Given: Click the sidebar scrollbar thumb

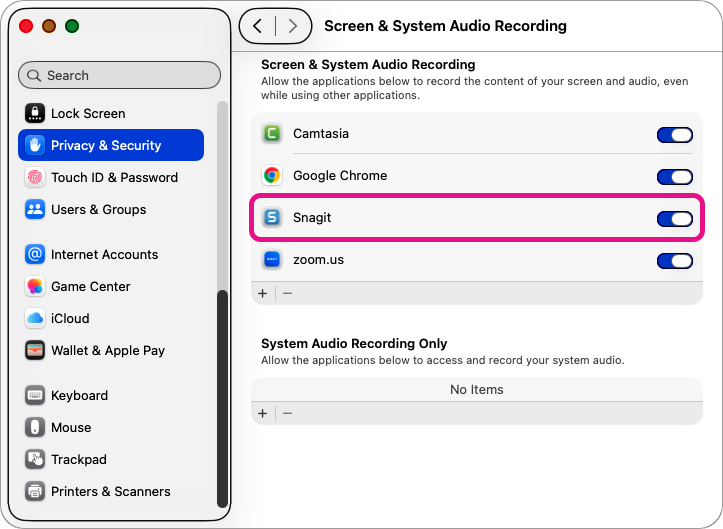Looking at the screenshot, I should (222, 398).
